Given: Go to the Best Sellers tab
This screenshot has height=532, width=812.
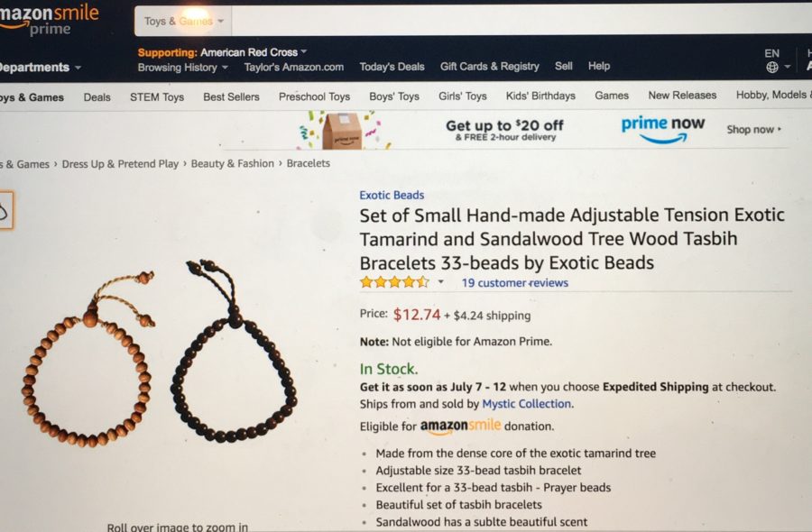Looking at the screenshot, I should 231,96.
